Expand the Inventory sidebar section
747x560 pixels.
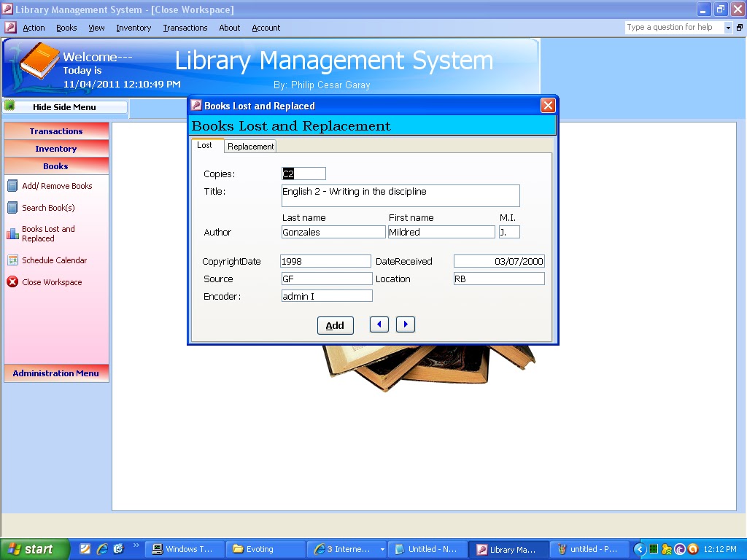[56, 149]
